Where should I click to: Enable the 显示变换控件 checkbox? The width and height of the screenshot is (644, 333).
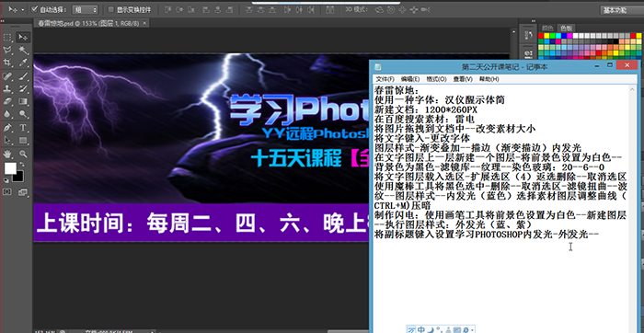pyautogui.click(x=110, y=9)
